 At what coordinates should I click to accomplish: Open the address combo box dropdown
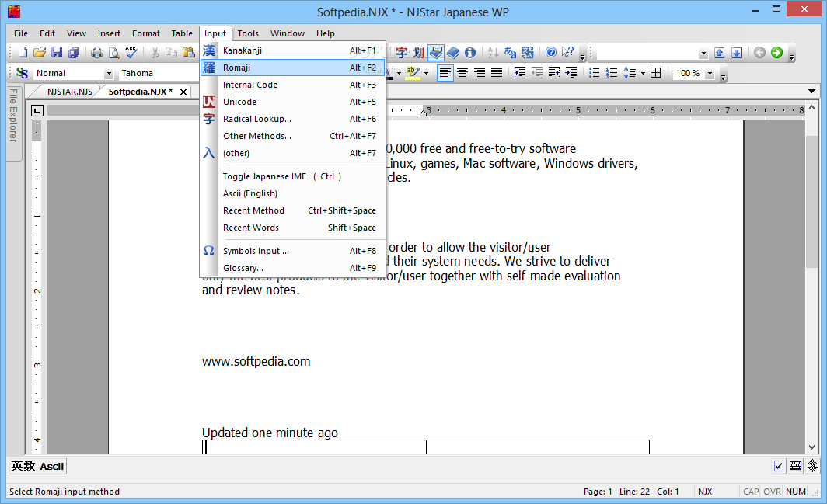[x=703, y=53]
